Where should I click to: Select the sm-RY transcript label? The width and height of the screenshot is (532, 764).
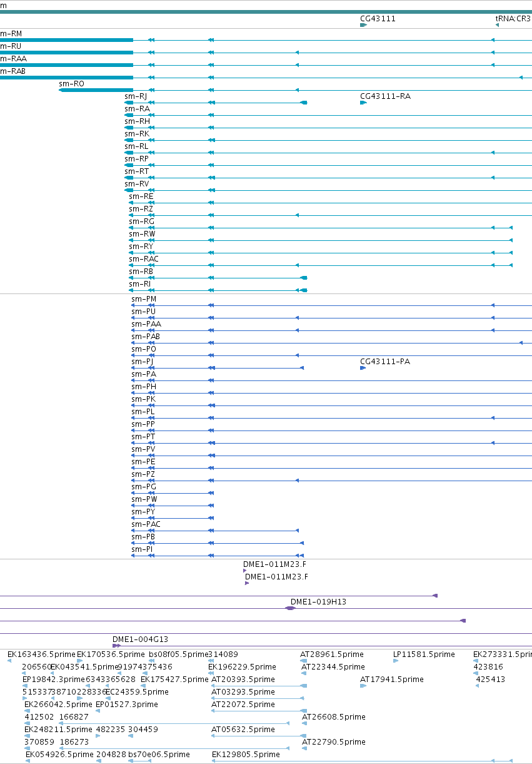point(141,247)
